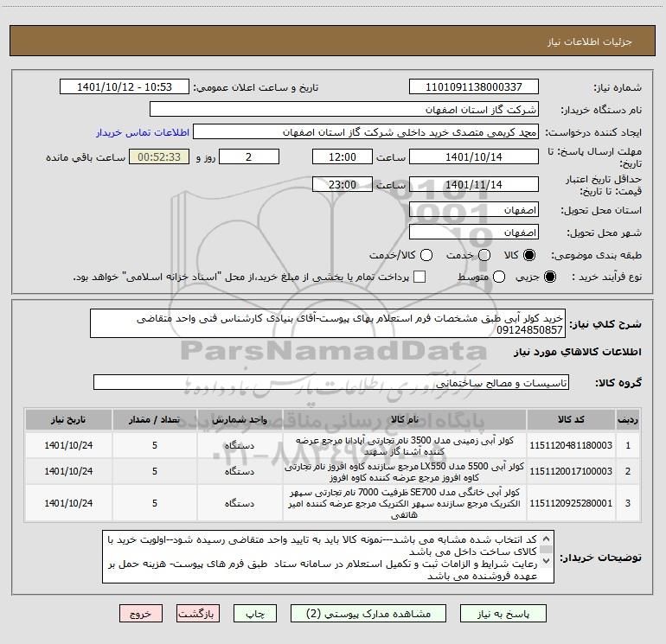Click the واحد شمارش column header
Image resolution: width=666 pixels, height=644 pixels.
(x=240, y=419)
